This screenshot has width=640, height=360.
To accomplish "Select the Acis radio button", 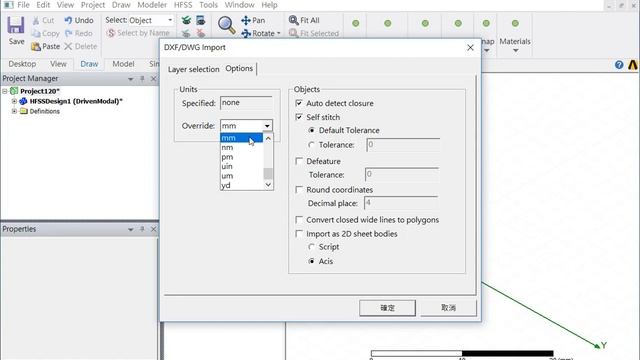I will click(x=311, y=261).
